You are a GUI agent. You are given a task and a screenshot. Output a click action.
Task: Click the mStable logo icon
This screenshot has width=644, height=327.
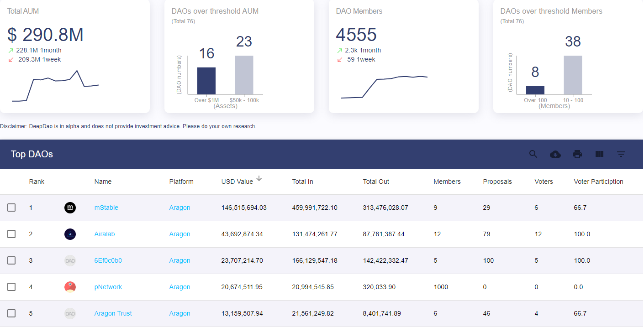70,208
